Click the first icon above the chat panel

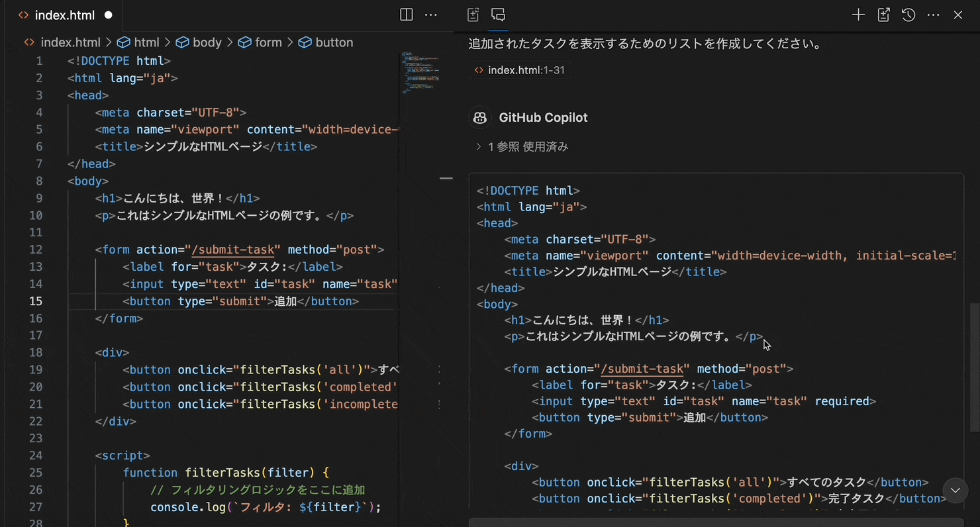pyautogui.click(x=473, y=15)
